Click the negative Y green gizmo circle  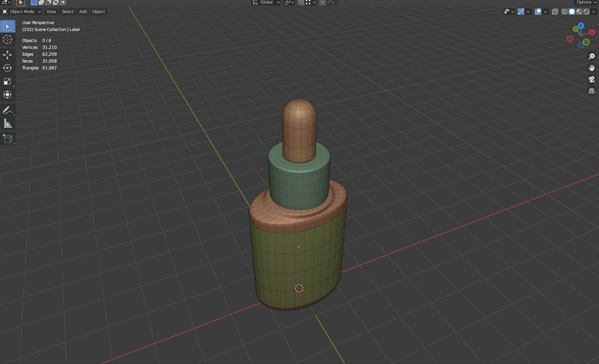(x=586, y=42)
